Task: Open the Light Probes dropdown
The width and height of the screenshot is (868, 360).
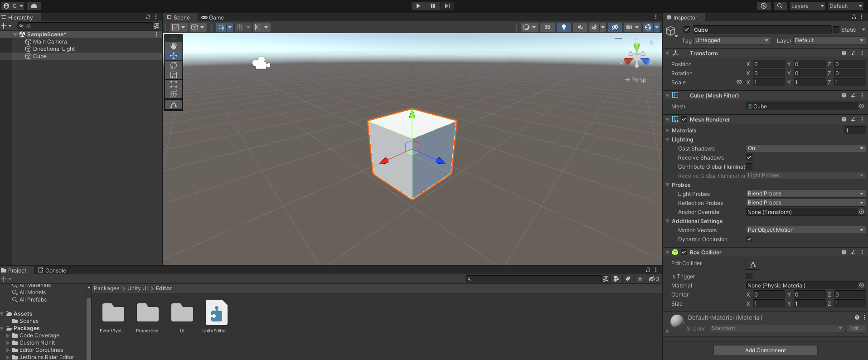Action: click(806, 194)
